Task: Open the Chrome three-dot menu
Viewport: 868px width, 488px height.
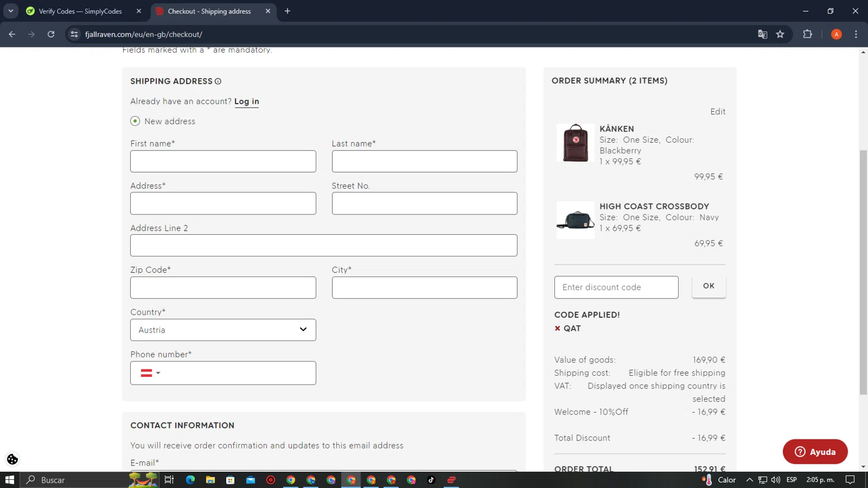Action: [856, 34]
